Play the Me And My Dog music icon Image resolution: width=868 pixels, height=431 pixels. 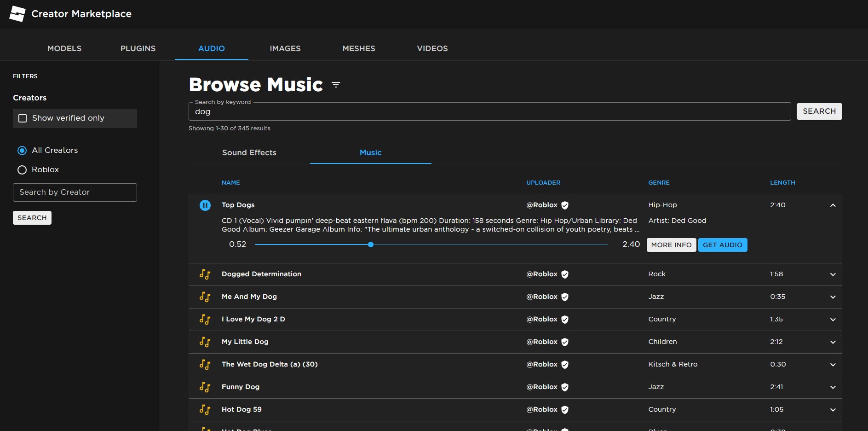click(205, 297)
